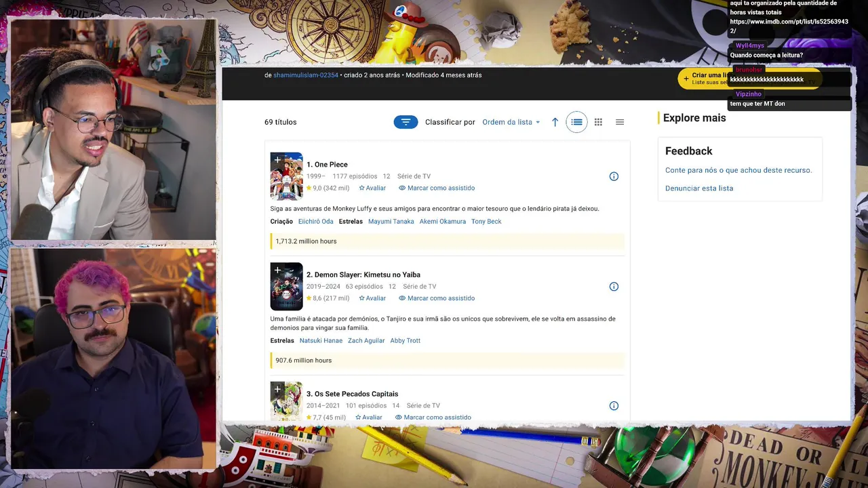Click Vipzinho username in chat

749,94
